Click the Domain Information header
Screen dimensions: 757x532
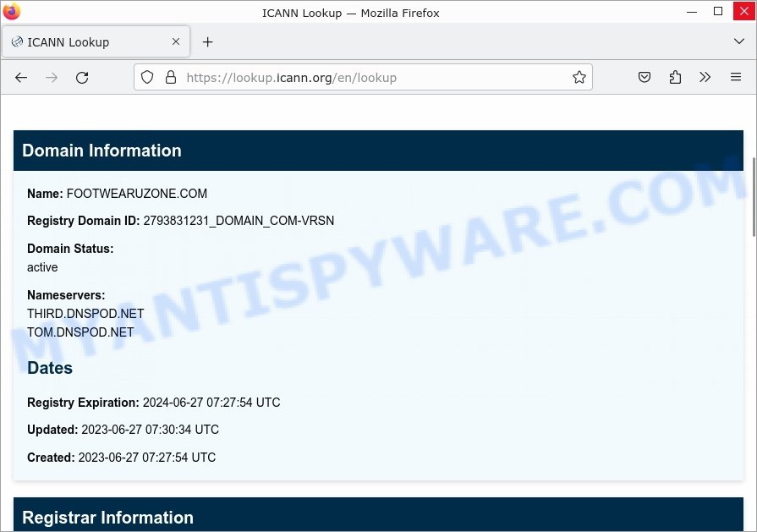click(379, 151)
